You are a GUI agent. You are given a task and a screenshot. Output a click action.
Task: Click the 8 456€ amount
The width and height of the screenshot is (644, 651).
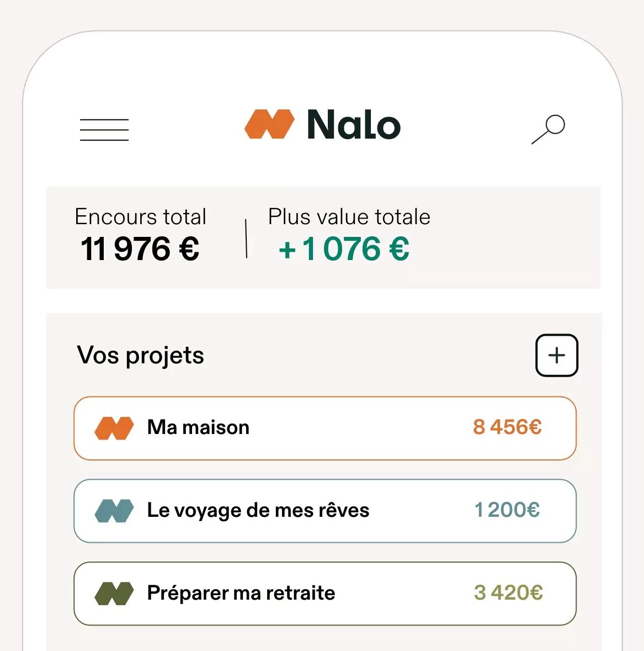click(508, 427)
